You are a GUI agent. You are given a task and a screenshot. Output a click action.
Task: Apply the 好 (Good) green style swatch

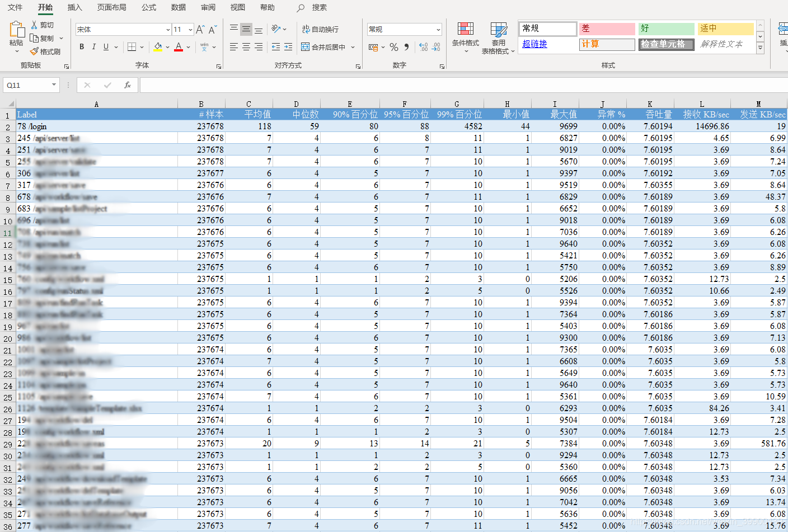tap(667, 29)
